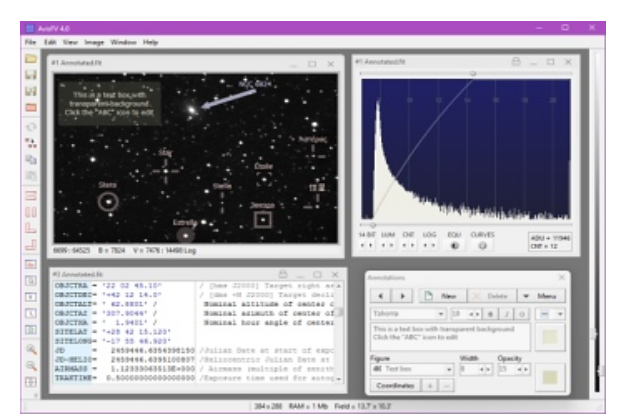Toggle outline text style in Annotations panel
This screenshot has width=621, height=417.
coord(522,314)
